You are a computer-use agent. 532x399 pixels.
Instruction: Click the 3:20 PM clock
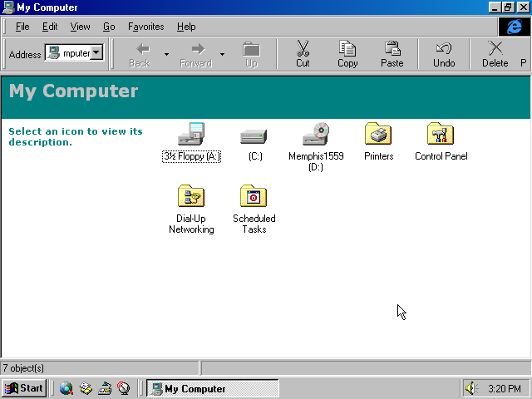(x=505, y=388)
